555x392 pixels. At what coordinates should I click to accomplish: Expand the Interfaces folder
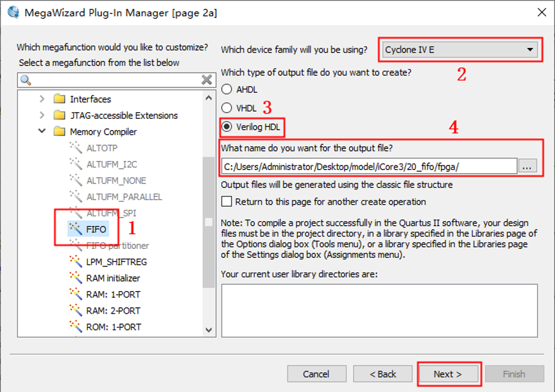(x=42, y=99)
